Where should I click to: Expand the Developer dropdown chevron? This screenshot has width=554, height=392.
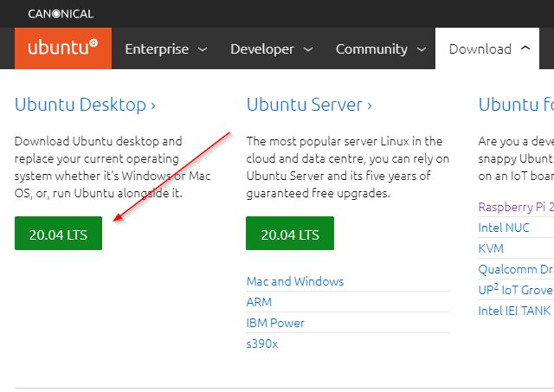pos(308,49)
